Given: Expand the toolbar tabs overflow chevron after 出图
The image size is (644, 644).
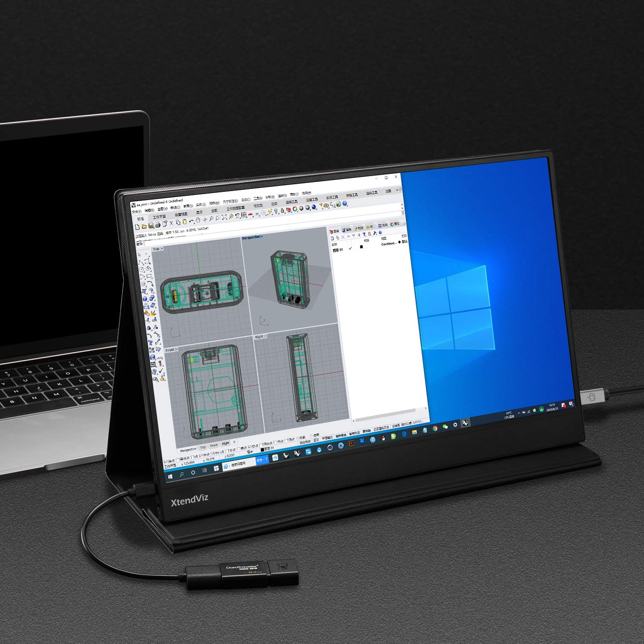Looking at the screenshot, I should click(397, 190).
